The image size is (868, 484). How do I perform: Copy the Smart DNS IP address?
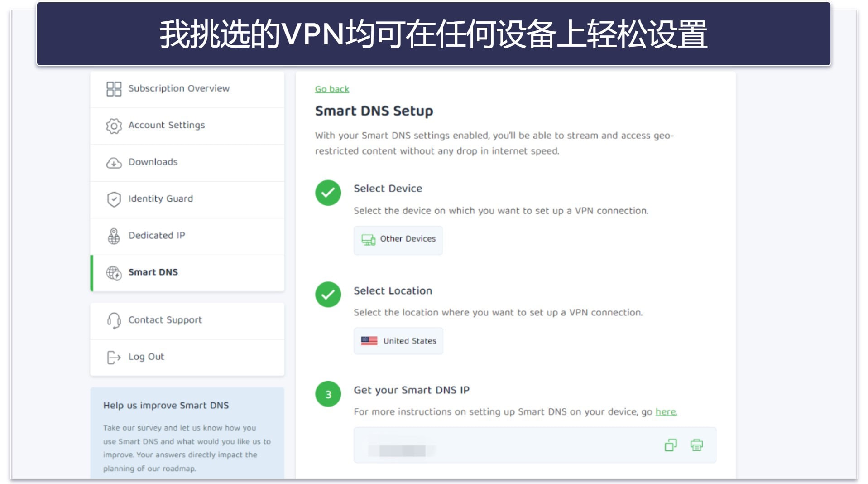click(671, 445)
